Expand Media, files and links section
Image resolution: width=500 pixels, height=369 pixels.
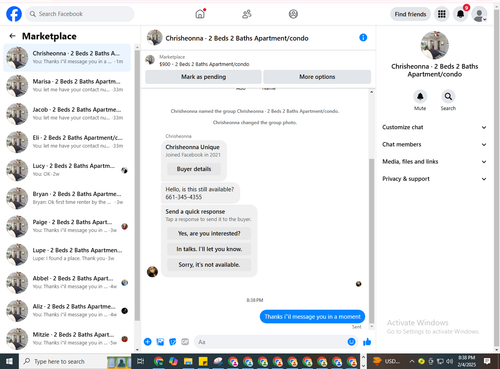tap(434, 162)
